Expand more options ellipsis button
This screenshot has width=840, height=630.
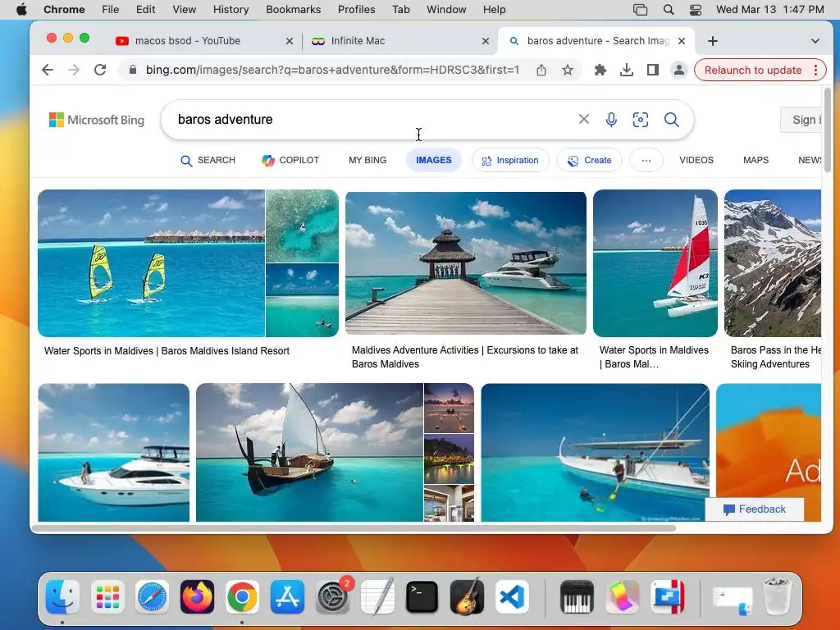pyautogui.click(x=646, y=160)
